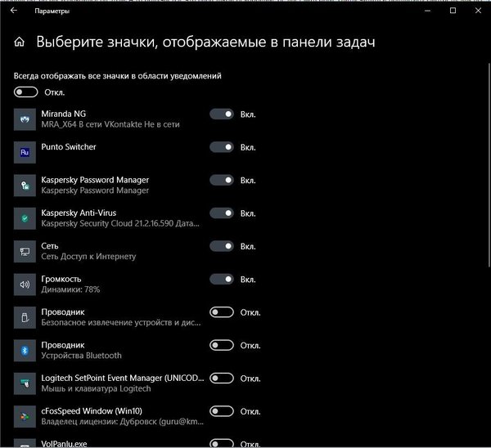Click 'Безопасное извлечение устройств' description
Image resolution: width=491 pixels, height=448 pixels.
[x=121, y=323]
